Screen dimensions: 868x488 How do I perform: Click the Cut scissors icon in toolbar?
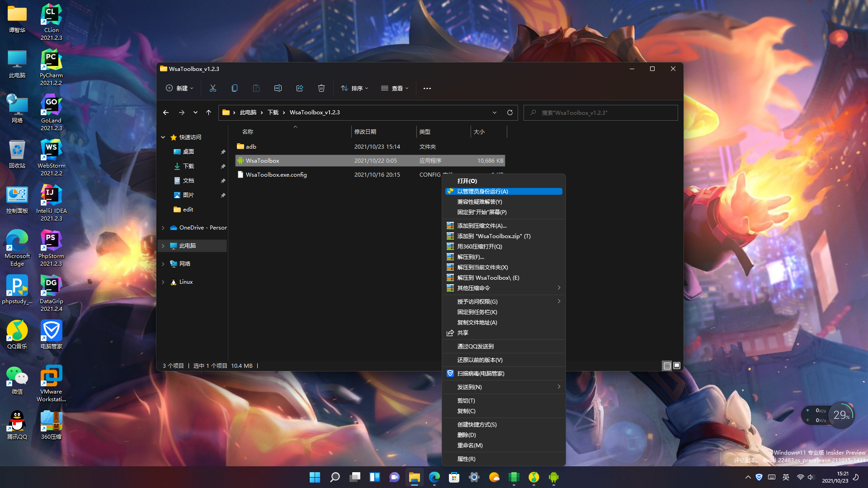point(213,88)
